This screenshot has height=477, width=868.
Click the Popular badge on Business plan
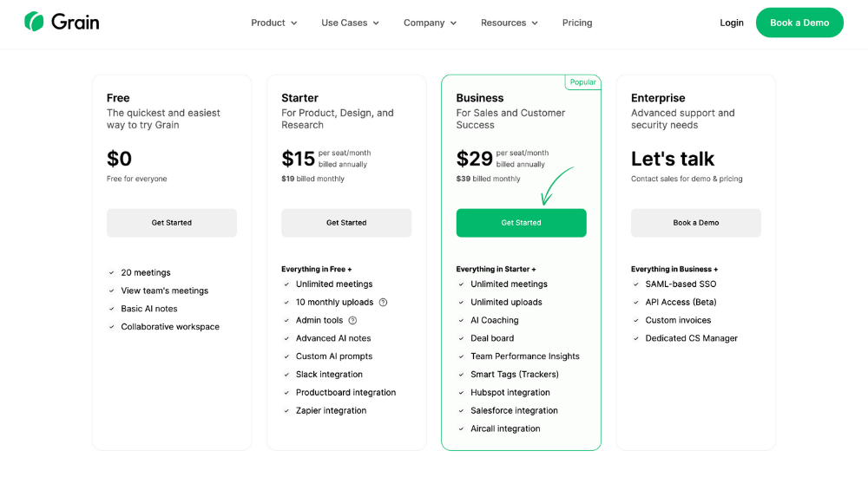tap(583, 82)
